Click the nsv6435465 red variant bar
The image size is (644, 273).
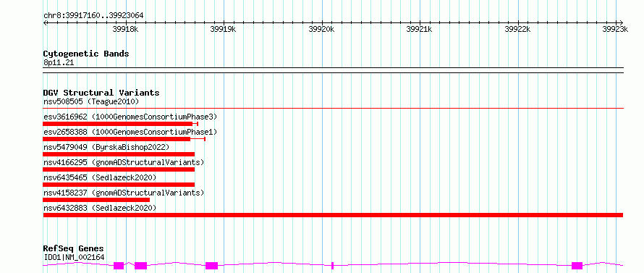point(119,185)
